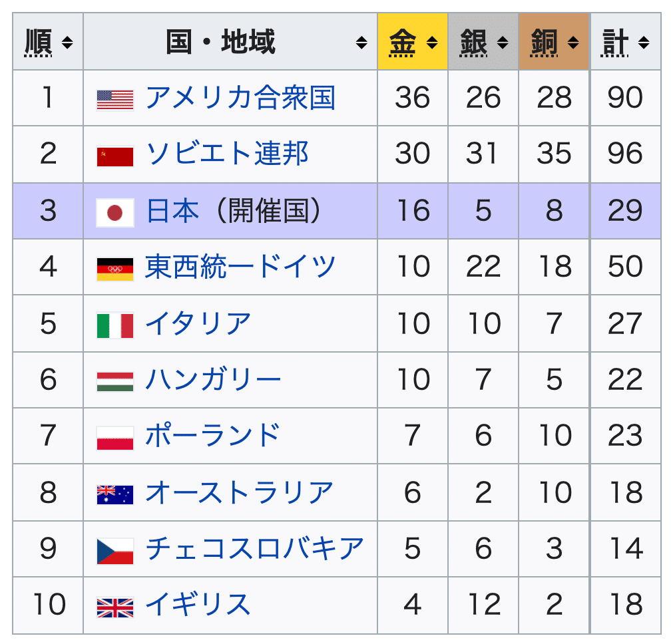
Task: Toggle sorting on the 銀 column
Action: [503, 42]
